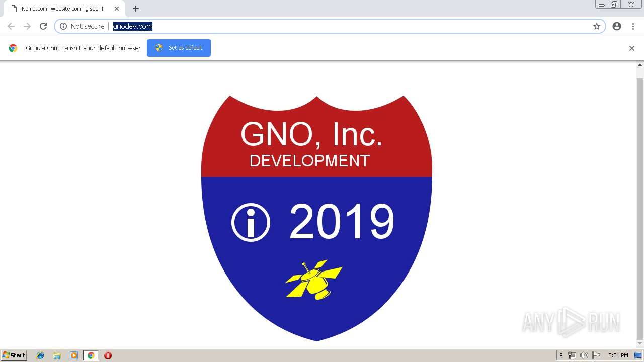The image size is (644, 362).
Task: Click the DEVELOPMENT text in logo
Action: point(309,161)
